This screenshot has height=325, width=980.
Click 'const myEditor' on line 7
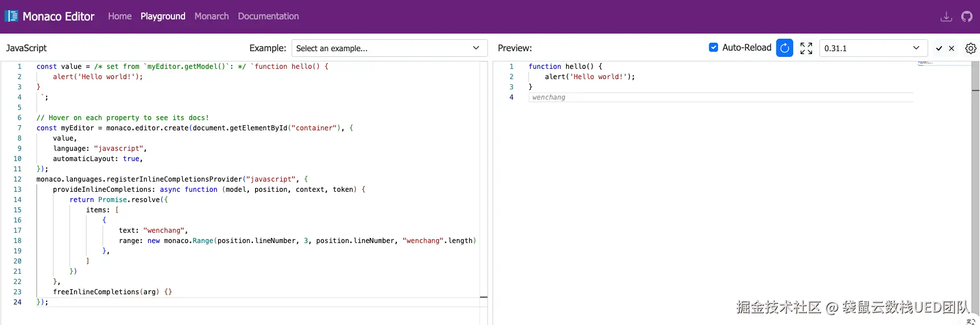click(x=65, y=128)
